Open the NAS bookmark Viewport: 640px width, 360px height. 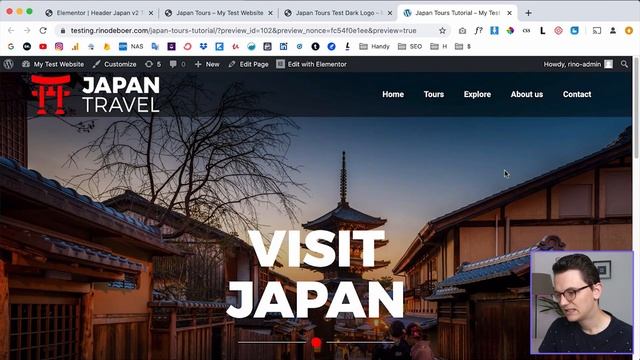tap(131, 47)
